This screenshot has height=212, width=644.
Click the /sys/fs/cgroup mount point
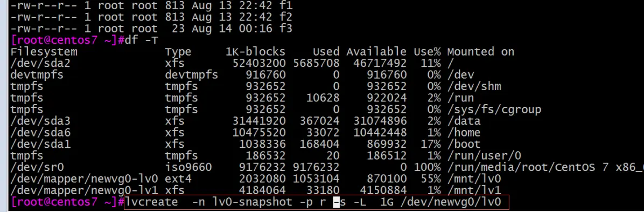494,110
